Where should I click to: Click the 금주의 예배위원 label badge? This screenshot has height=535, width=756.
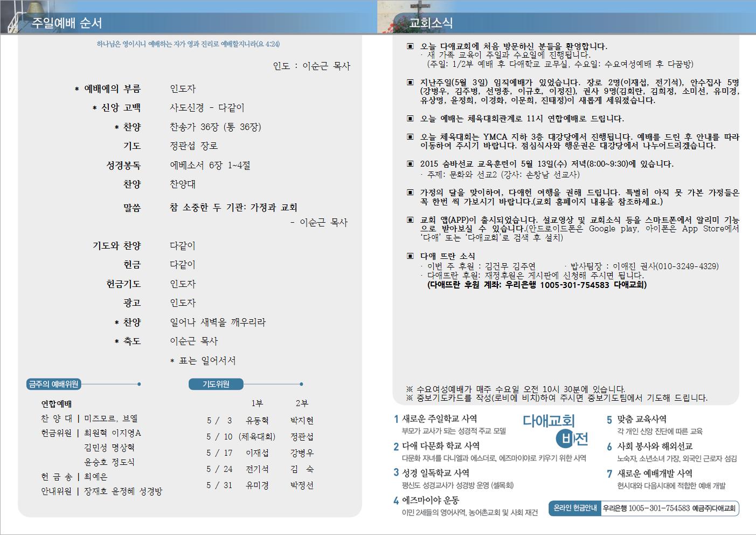click(54, 384)
